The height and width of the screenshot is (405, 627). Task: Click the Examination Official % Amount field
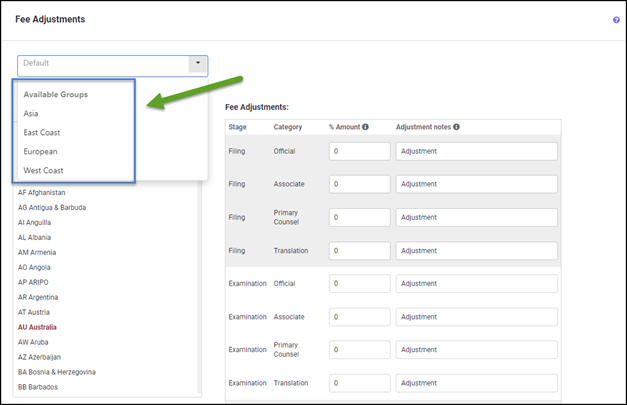(x=359, y=284)
